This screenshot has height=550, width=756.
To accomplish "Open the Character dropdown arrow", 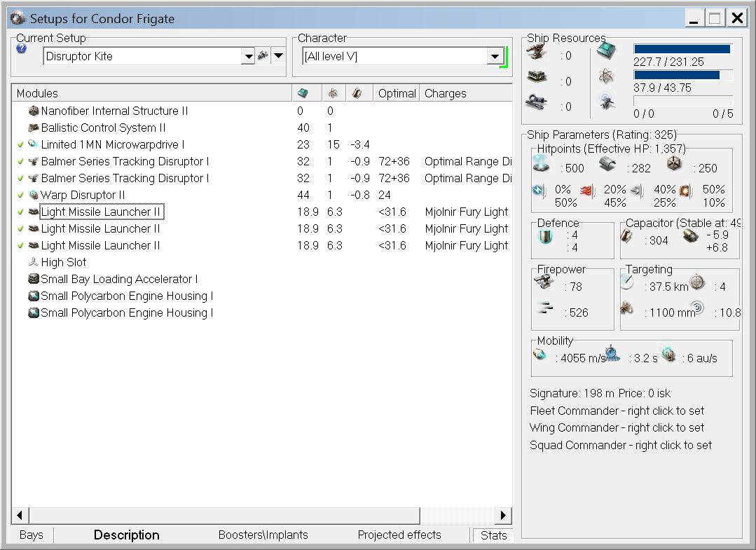I will tap(495, 56).
